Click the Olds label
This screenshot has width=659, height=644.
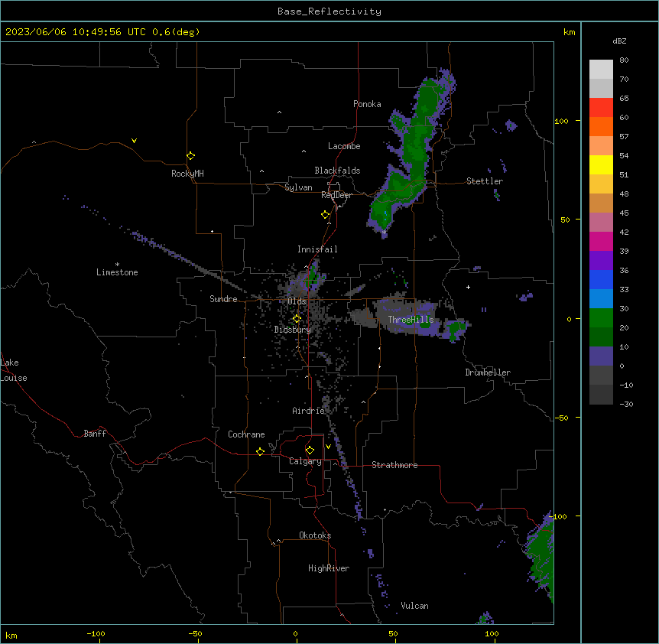pyautogui.click(x=297, y=301)
